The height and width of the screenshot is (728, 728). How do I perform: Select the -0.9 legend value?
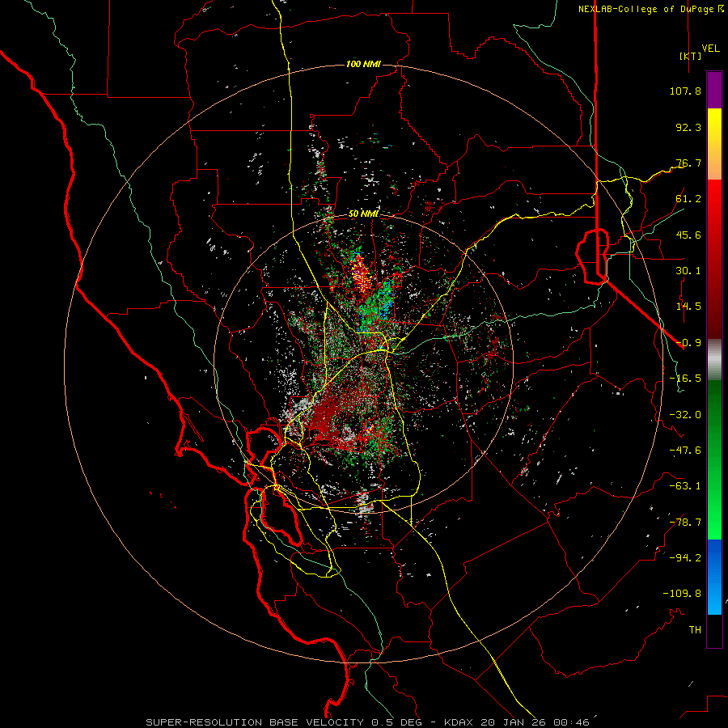[688, 343]
